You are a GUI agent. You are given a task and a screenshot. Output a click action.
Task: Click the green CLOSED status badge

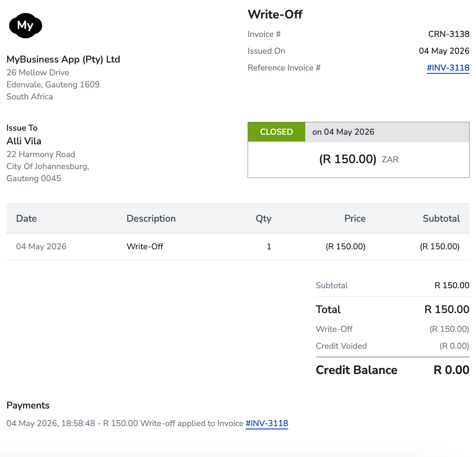point(276,132)
